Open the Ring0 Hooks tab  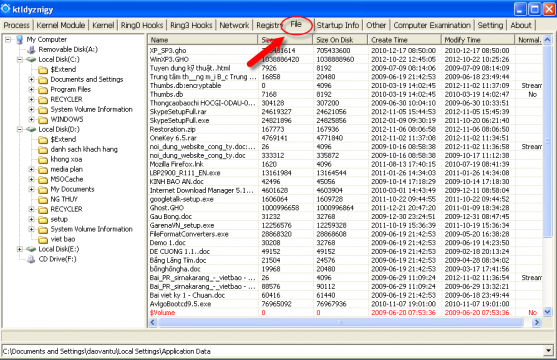(x=142, y=25)
